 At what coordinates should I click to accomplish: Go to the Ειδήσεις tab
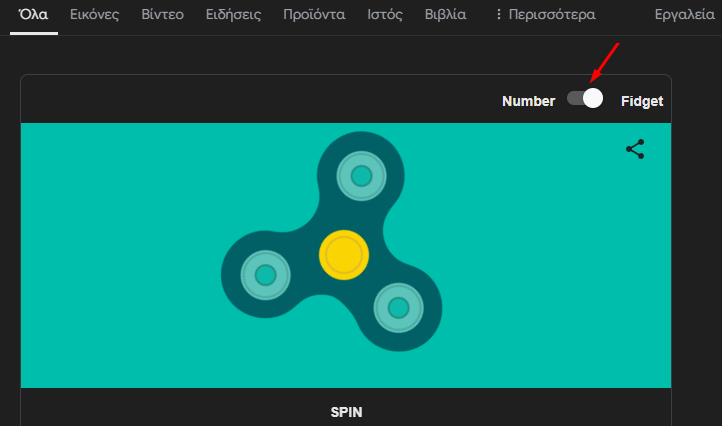pyautogui.click(x=233, y=15)
